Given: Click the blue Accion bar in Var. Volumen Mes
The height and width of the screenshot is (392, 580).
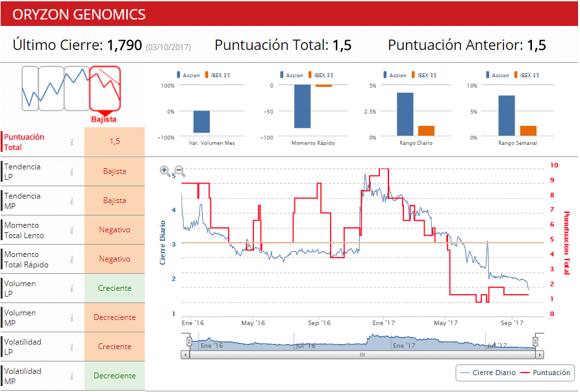Looking at the screenshot, I should [201, 121].
